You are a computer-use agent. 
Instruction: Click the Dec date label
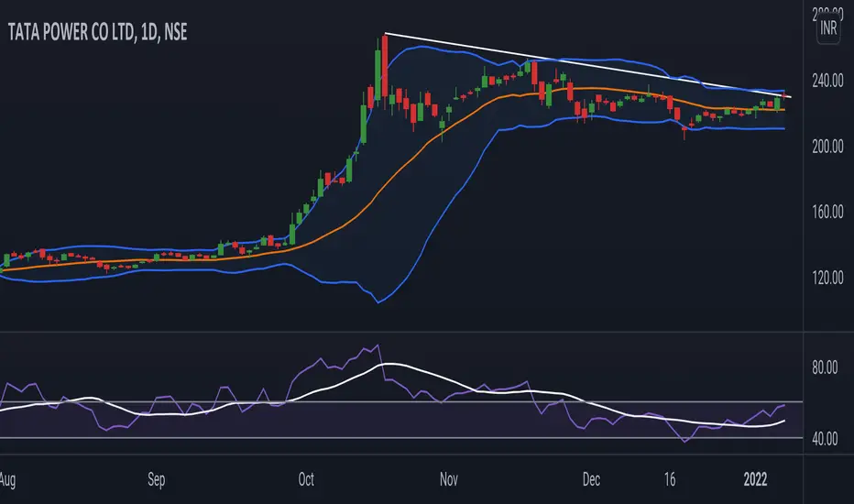(591, 479)
